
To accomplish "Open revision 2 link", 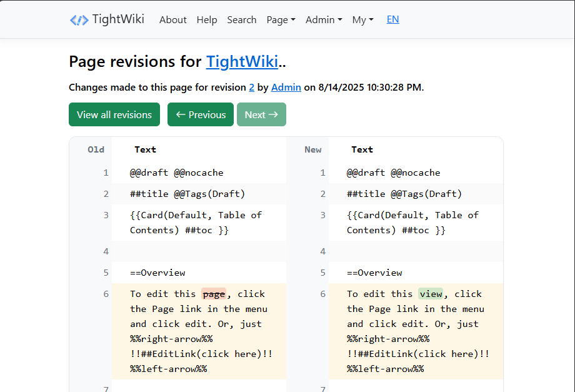I will point(251,88).
